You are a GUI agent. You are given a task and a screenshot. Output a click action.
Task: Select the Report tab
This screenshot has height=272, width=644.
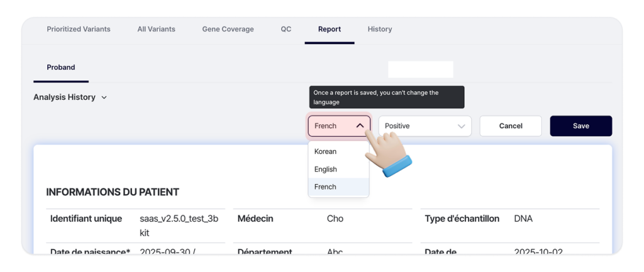[x=329, y=29]
